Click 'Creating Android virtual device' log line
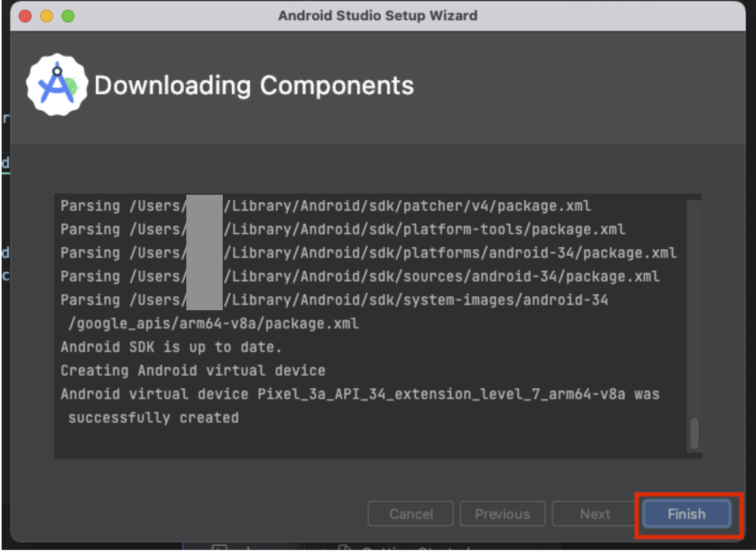This screenshot has height=551, width=756. pyautogui.click(x=193, y=371)
